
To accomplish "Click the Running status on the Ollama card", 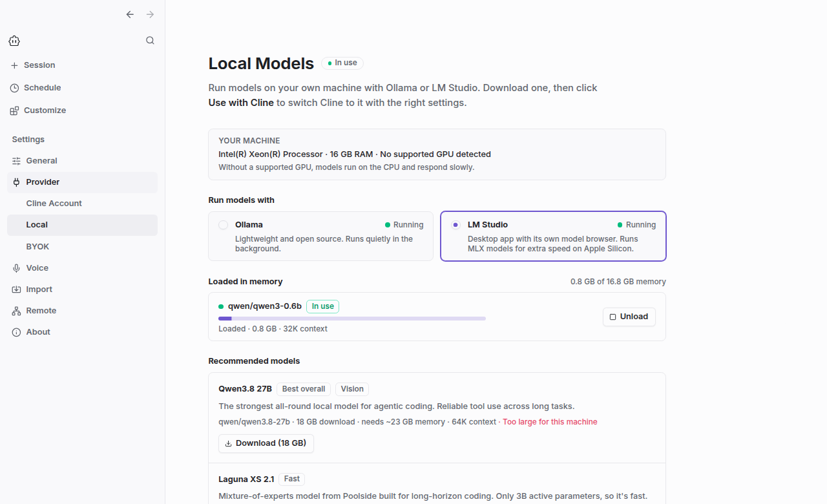I will click(x=404, y=225).
